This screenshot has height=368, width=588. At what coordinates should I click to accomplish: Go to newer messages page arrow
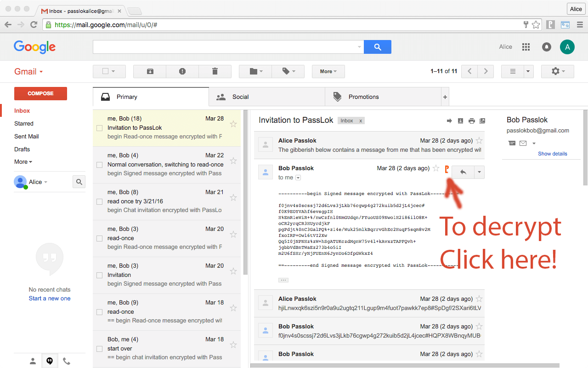(x=469, y=71)
